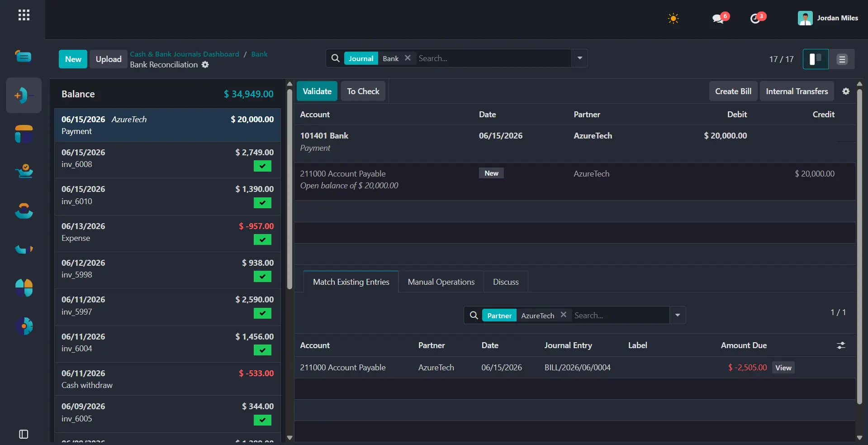The width and height of the screenshot is (868, 445).
Task: Switch to kanban view
Action: [816, 59]
